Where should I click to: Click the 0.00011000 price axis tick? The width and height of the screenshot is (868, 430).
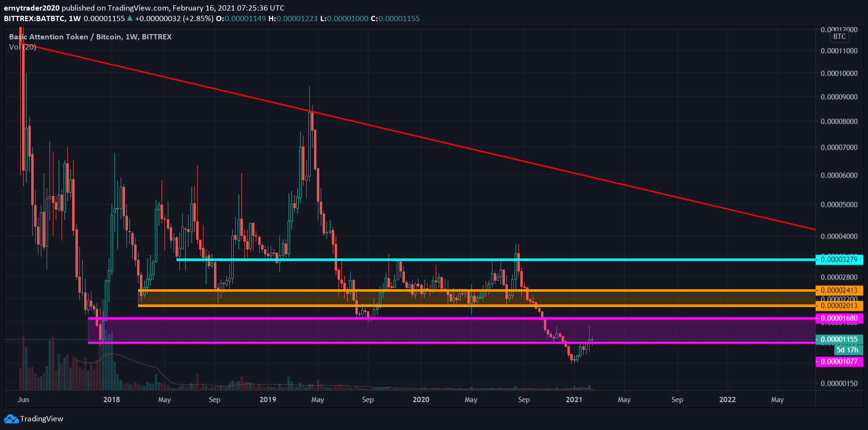coord(839,50)
